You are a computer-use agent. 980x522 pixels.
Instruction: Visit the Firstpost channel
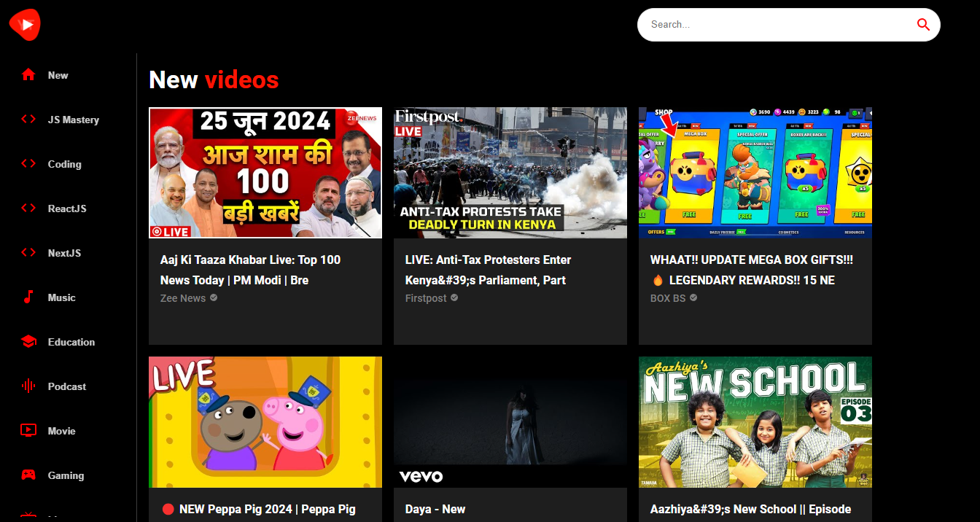426,298
